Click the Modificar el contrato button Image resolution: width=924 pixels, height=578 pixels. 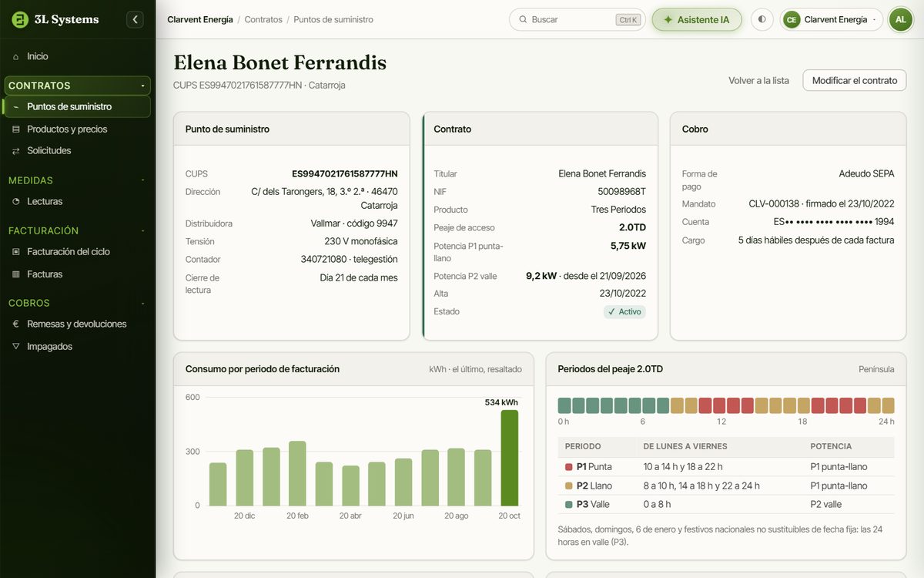(x=855, y=80)
